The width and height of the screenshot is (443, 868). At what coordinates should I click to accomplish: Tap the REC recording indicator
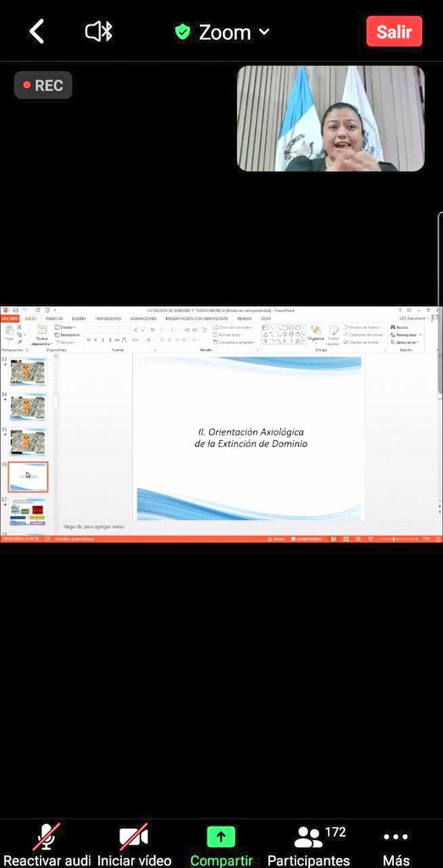coord(43,86)
